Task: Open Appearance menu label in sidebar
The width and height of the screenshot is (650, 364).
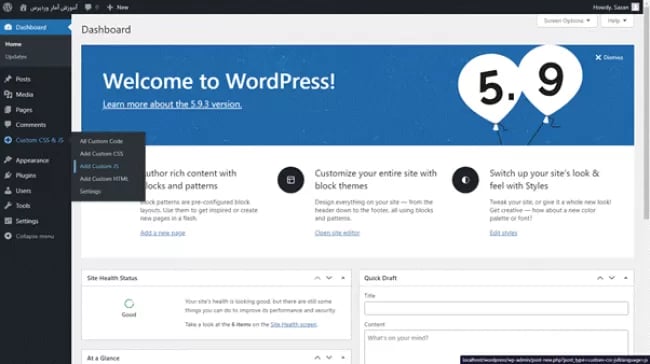Action: pos(32,160)
